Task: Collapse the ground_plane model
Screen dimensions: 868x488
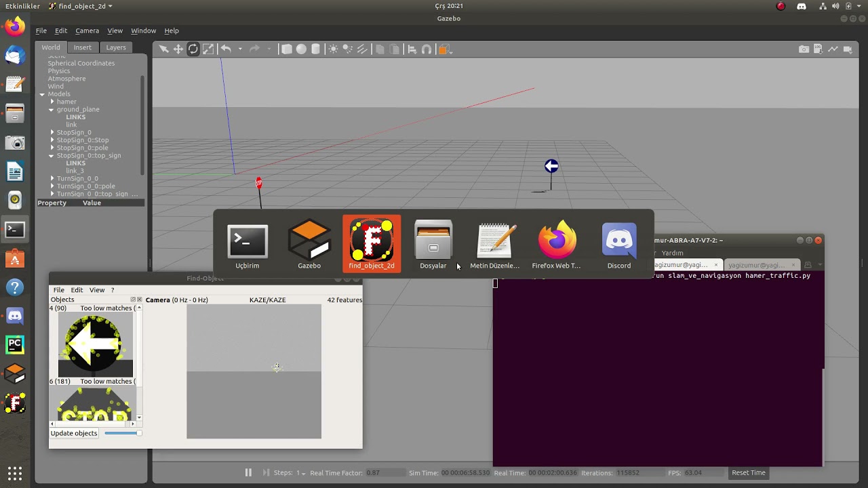Action: pos(51,109)
